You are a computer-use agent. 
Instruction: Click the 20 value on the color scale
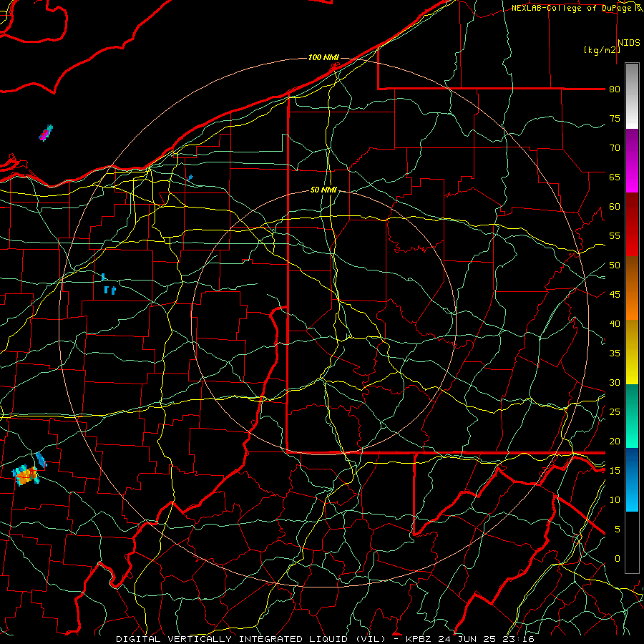pyautogui.click(x=615, y=441)
